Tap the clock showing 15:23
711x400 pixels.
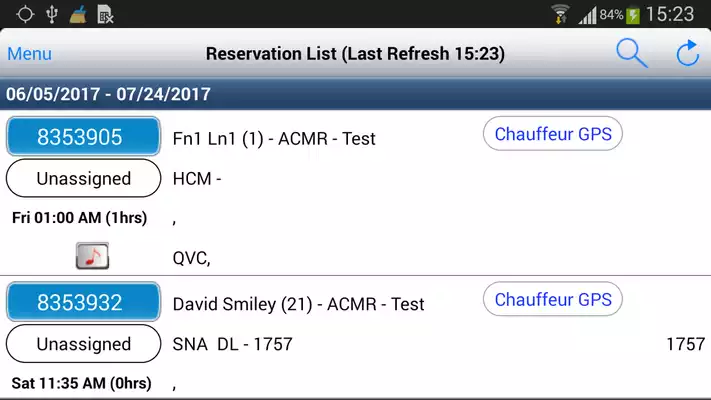point(670,14)
